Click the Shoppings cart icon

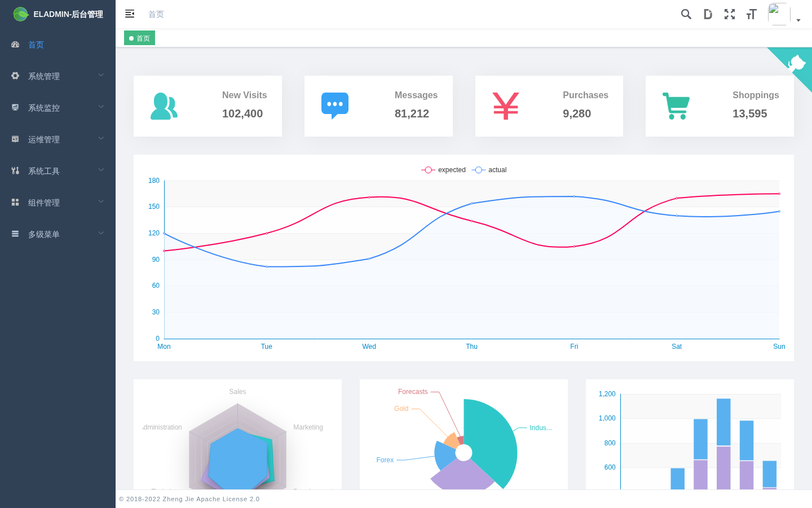(676, 106)
